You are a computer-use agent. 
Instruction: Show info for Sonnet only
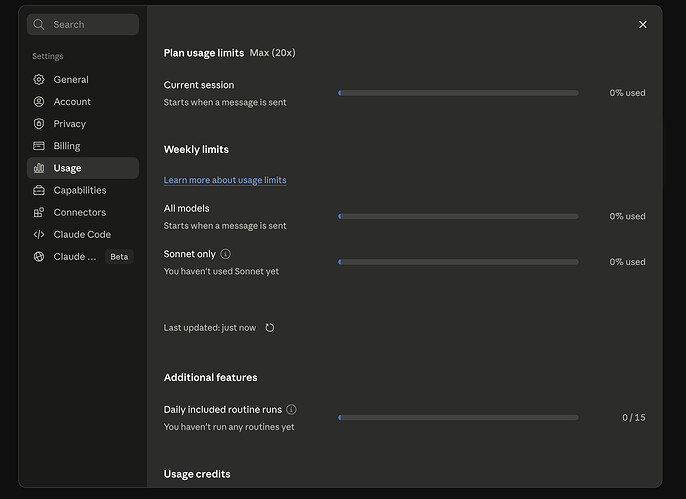click(x=225, y=254)
